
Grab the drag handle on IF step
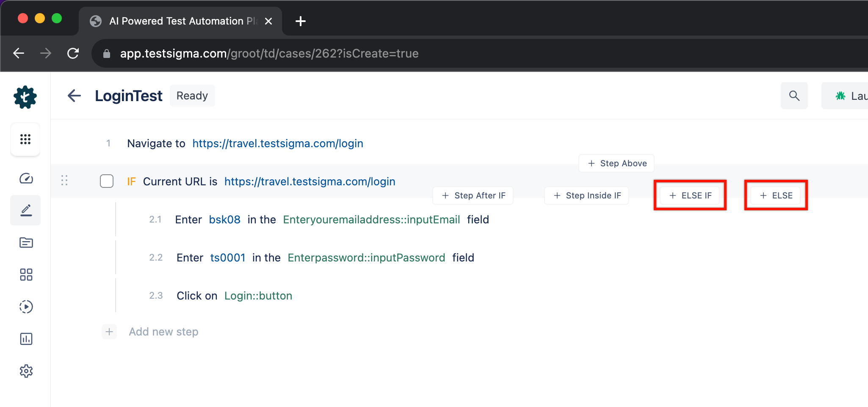pos(64,181)
